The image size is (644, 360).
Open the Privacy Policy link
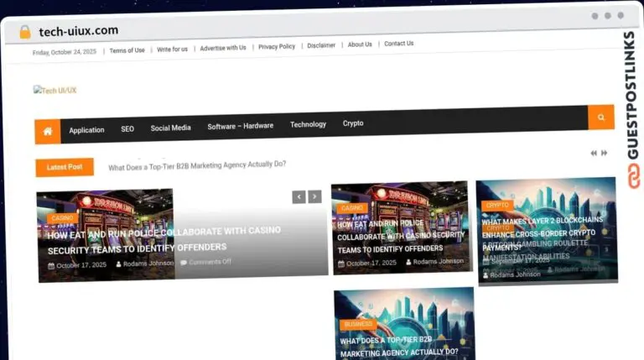(276, 47)
